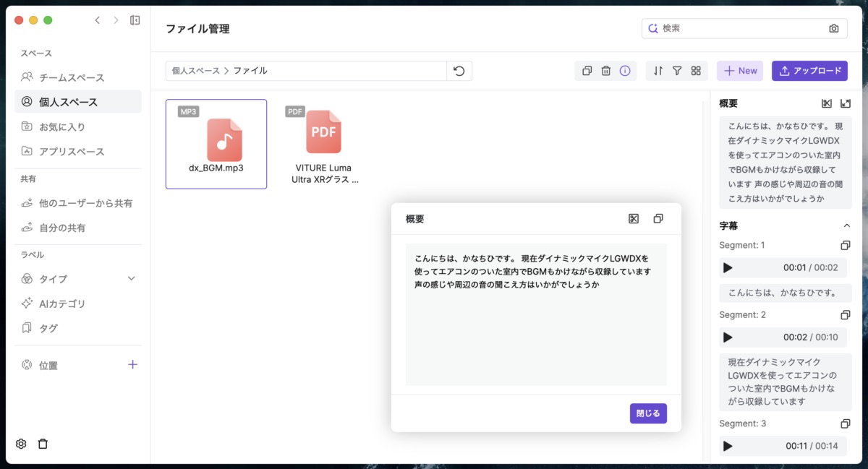Open the AIカテゴリ sidebar section
The image size is (868, 469).
tap(63, 304)
